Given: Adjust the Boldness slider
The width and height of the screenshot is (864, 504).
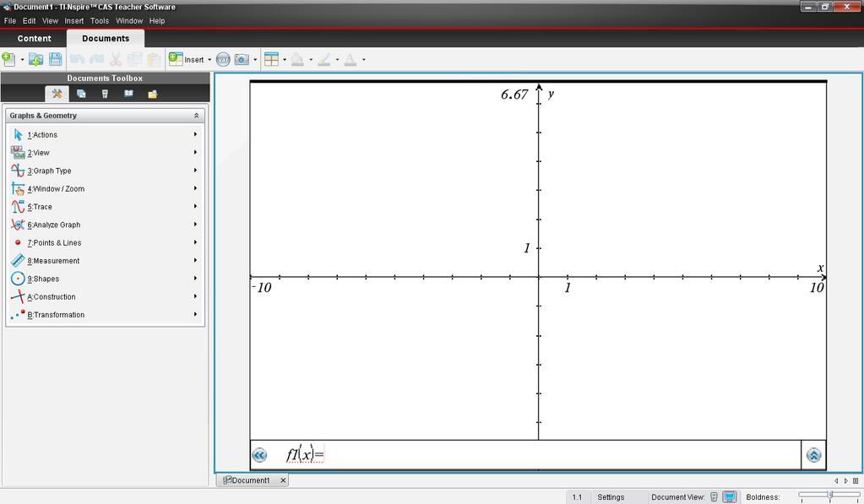Looking at the screenshot, I should [x=829, y=496].
